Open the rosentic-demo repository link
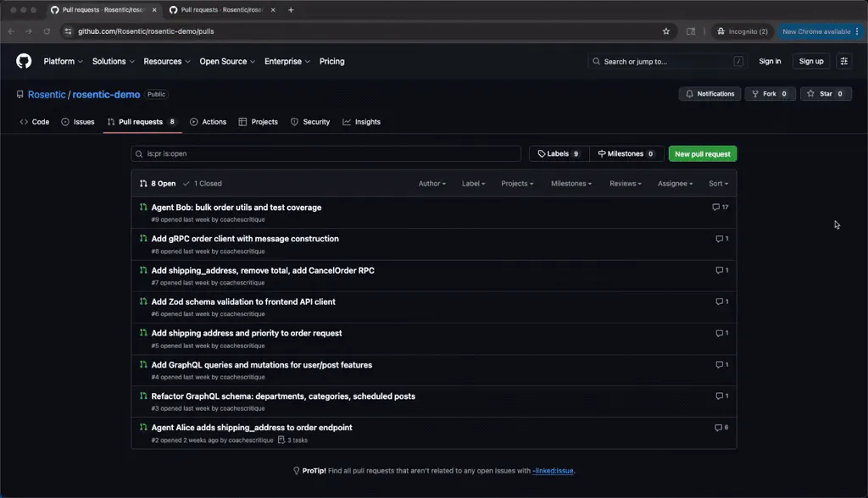Screen dimensions: 868x498 (106, 95)
